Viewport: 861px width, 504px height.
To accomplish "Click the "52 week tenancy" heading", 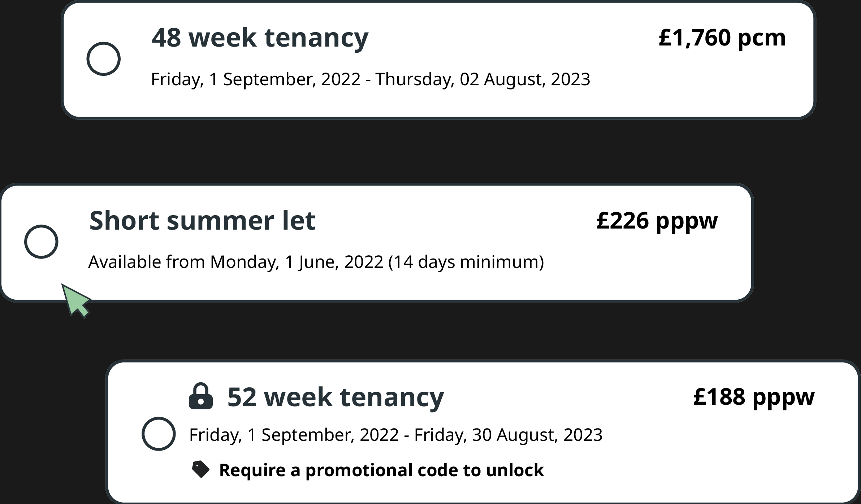I will pos(336,397).
